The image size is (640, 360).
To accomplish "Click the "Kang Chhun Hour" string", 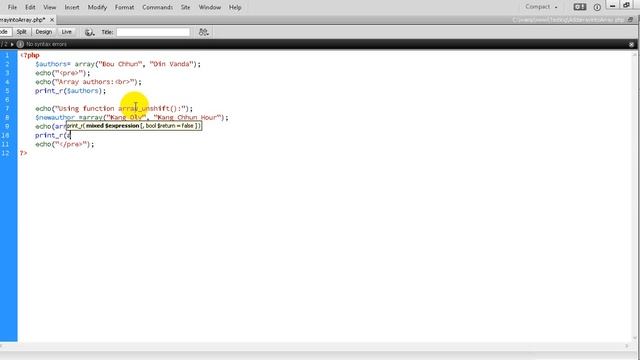I will tap(187, 118).
